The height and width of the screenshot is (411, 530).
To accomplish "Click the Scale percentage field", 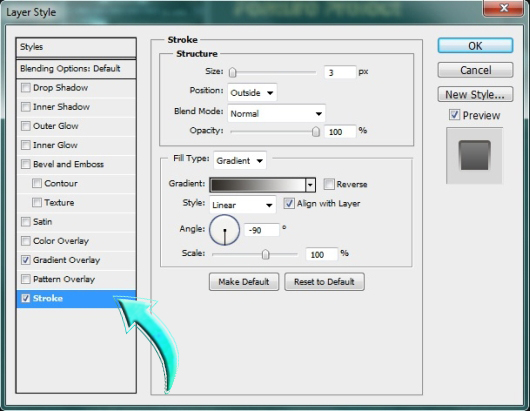I will (321, 254).
